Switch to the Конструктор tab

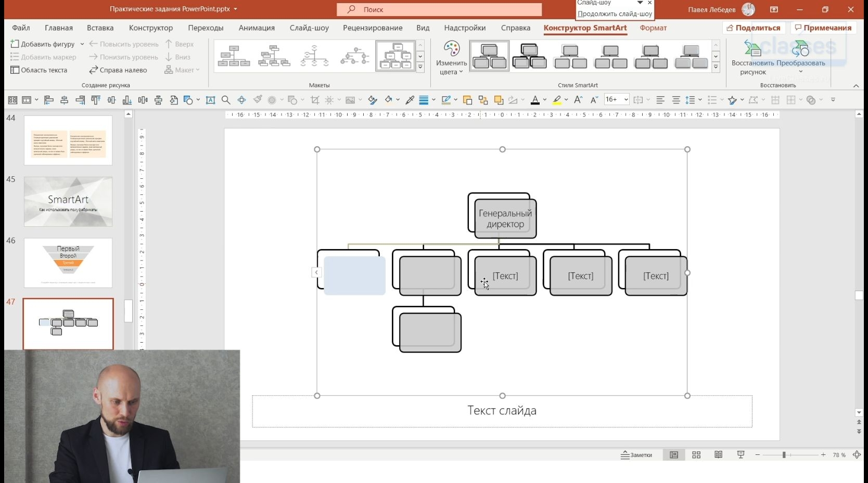click(x=151, y=28)
